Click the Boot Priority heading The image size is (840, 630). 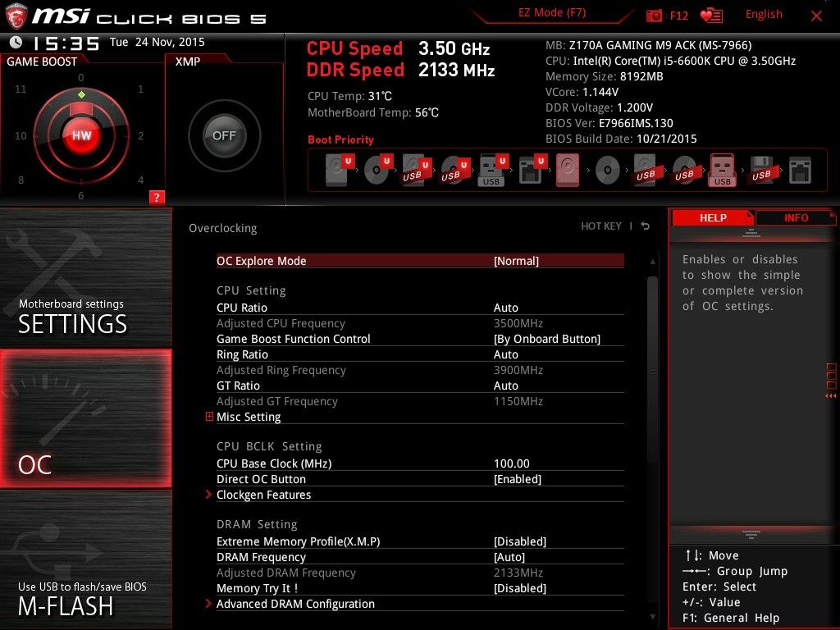(x=340, y=139)
